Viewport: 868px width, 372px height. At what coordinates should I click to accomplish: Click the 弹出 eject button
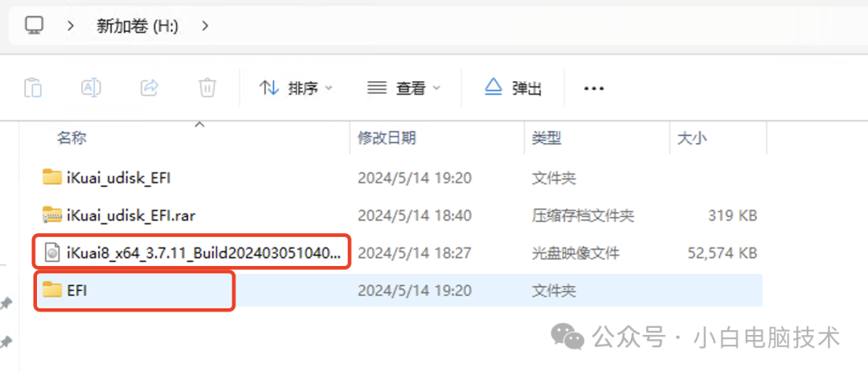click(x=513, y=88)
